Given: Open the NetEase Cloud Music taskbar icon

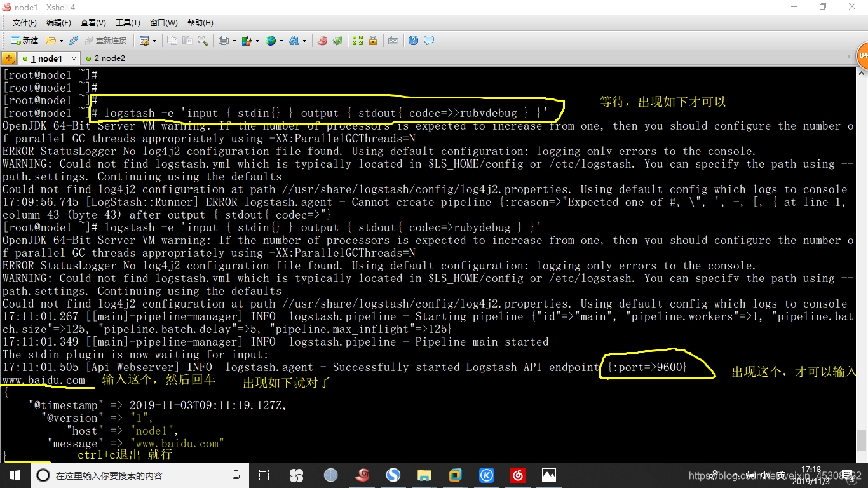Looking at the screenshot, I should [x=518, y=475].
